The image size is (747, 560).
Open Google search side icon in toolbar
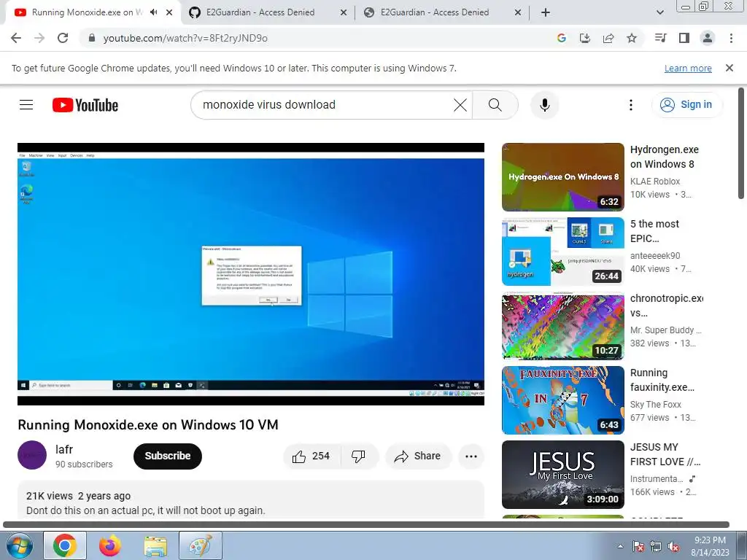562,38
